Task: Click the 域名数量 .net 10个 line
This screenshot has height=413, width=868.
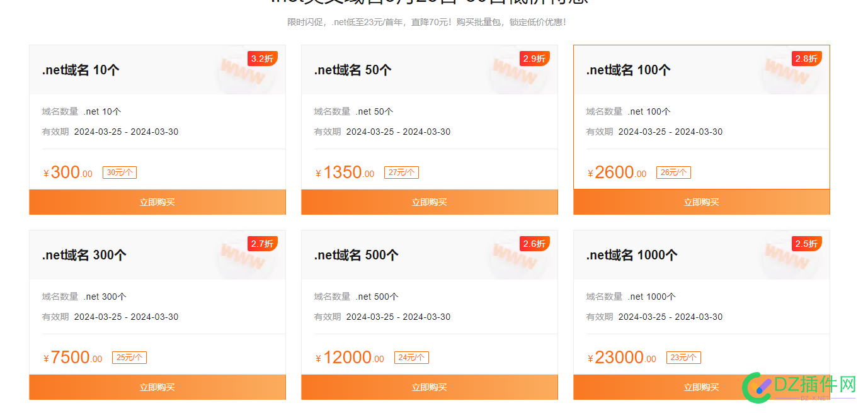Action: coord(82,111)
